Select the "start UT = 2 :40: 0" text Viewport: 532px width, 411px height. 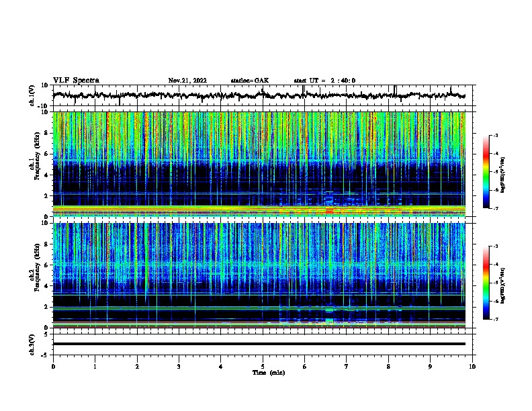tap(324, 81)
